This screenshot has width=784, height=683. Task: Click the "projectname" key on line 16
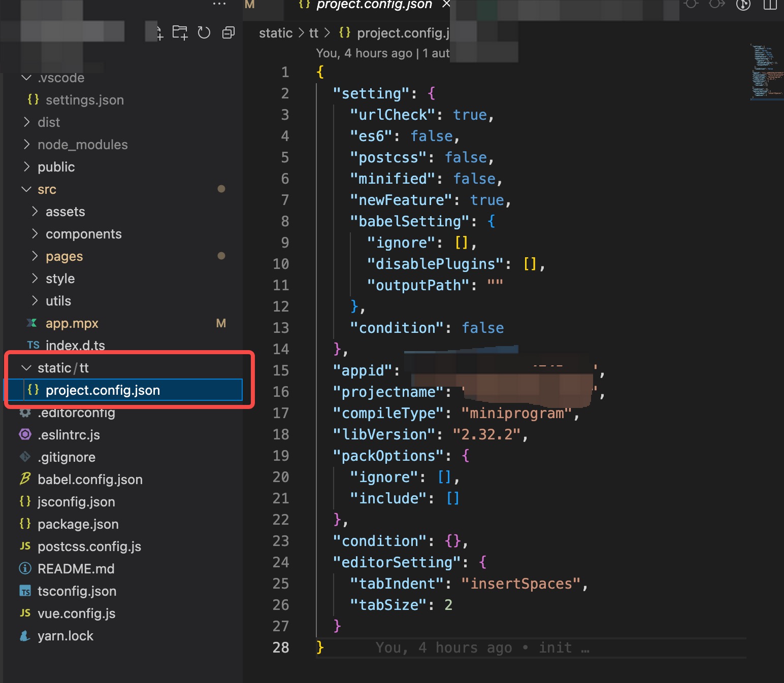(x=388, y=392)
